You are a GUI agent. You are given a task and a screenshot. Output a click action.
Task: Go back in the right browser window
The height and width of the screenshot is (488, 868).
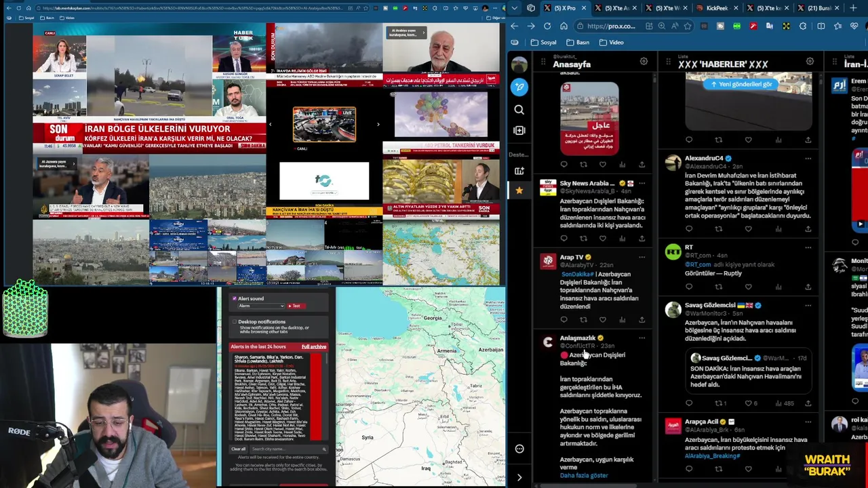tap(514, 26)
